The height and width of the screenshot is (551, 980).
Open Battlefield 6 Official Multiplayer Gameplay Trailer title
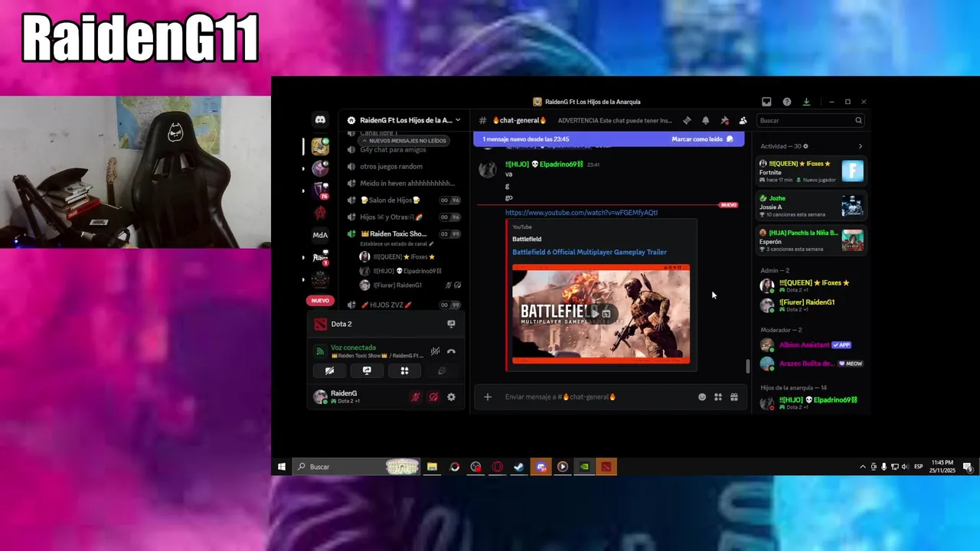tap(590, 252)
